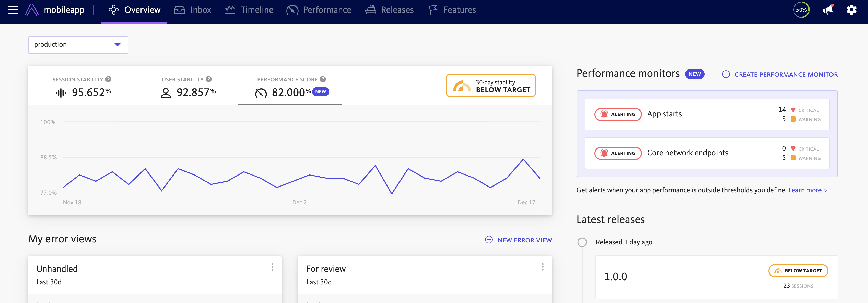Click the 50% stability progress ring
868x303 pixels.
pyautogui.click(x=801, y=10)
